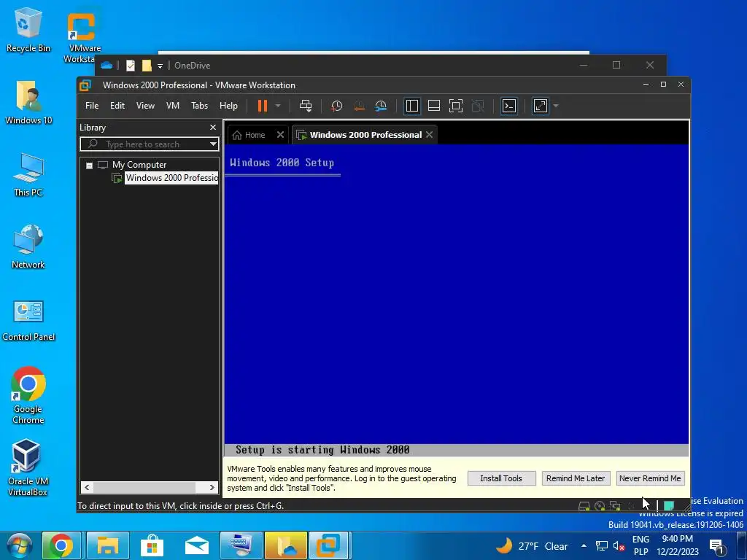This screenshot has width=747, height=560.
Task: Select the Network desktop icon
Action: (x=28, y=246)
